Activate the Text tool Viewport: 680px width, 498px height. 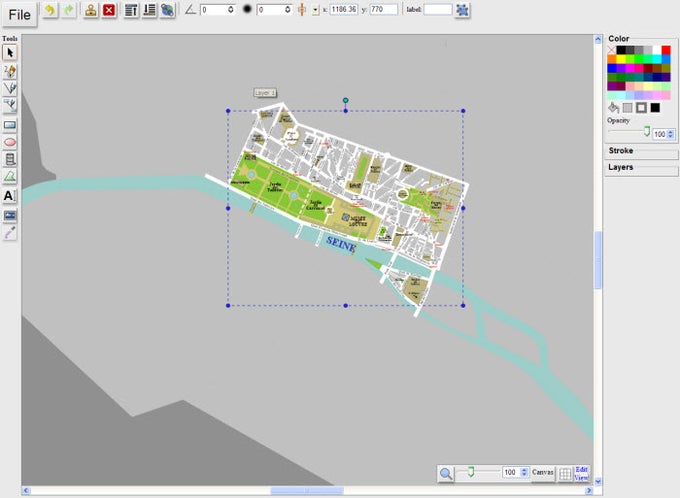click(10, 196)
